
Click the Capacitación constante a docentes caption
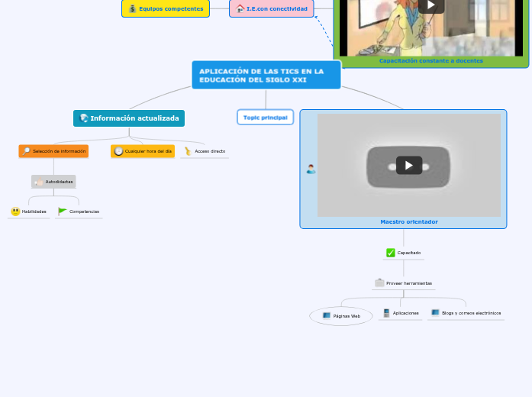[x=431, y=61]
